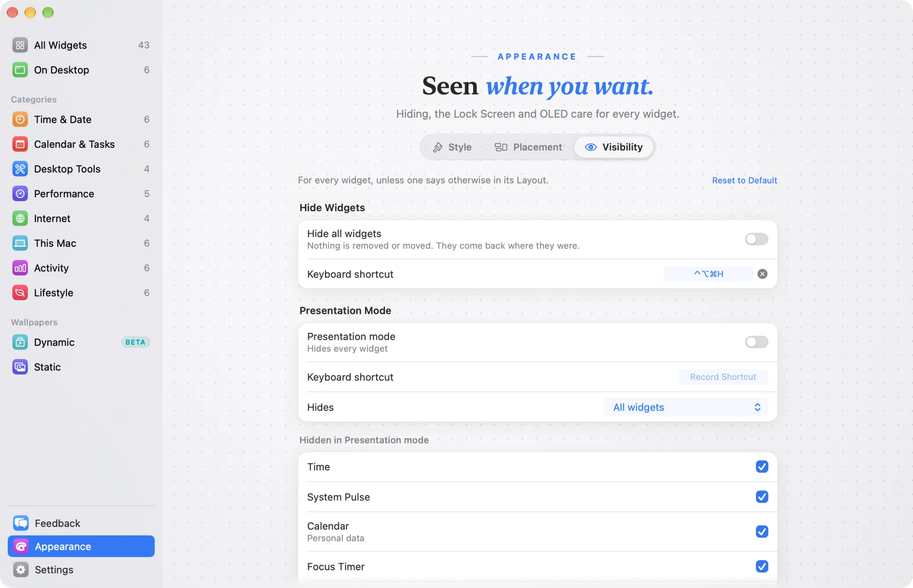
Task: Select the Time & Date clock icon
Action: pos(20,120)
